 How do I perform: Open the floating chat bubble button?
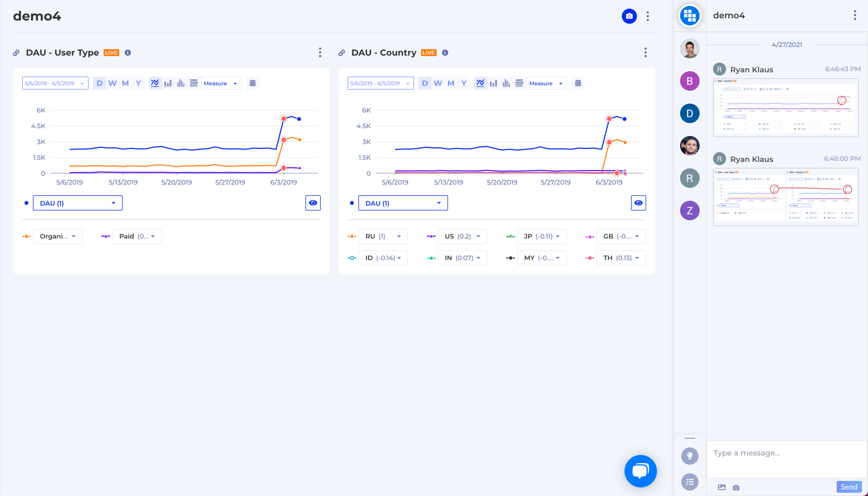pos(640,471)
